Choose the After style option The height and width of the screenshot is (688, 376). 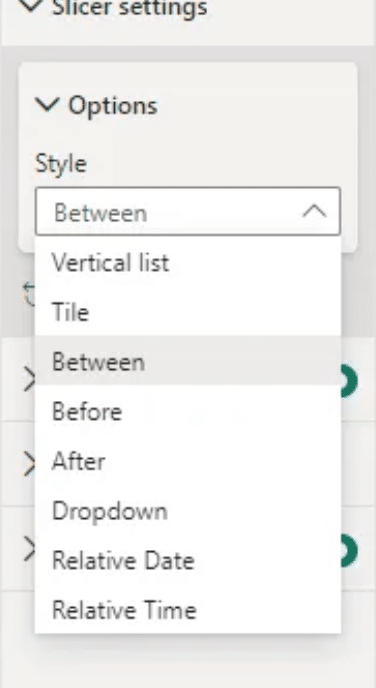[x=188, y=461]
